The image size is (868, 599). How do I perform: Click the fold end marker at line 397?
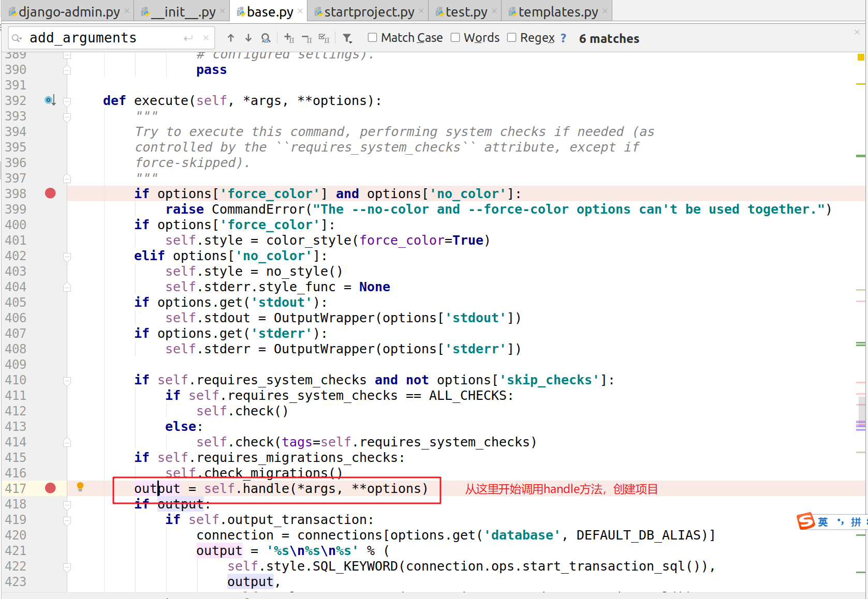tap(67, 178)
